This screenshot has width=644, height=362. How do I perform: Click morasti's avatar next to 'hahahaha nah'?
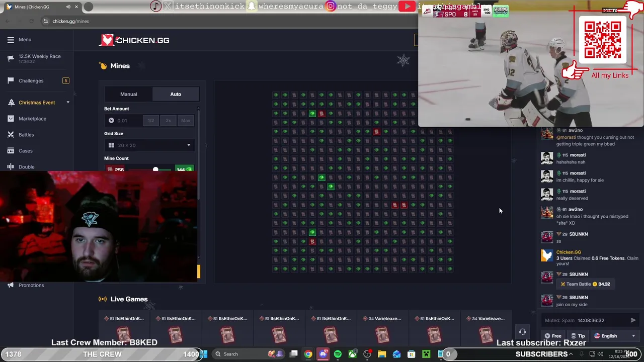click(x=547, y=158)
